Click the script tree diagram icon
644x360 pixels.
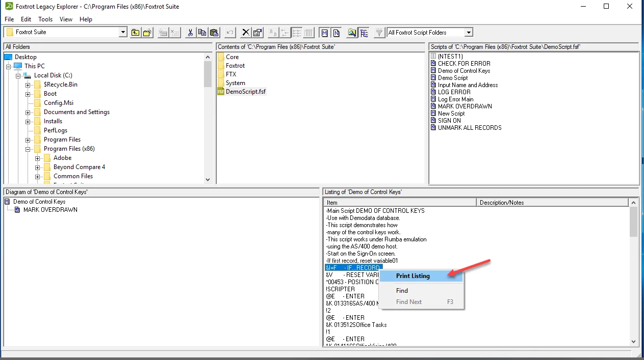pyautogui.click(x=364, y=33)
